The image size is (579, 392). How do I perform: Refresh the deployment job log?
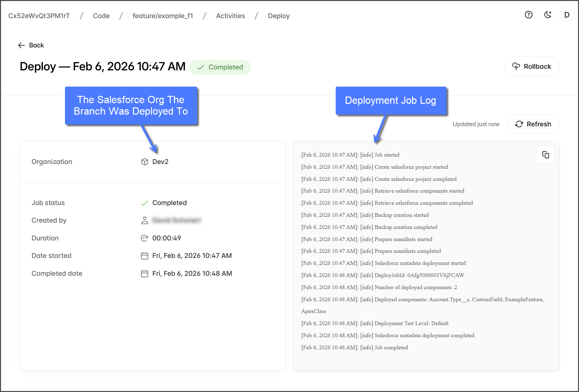click(533, 124)
